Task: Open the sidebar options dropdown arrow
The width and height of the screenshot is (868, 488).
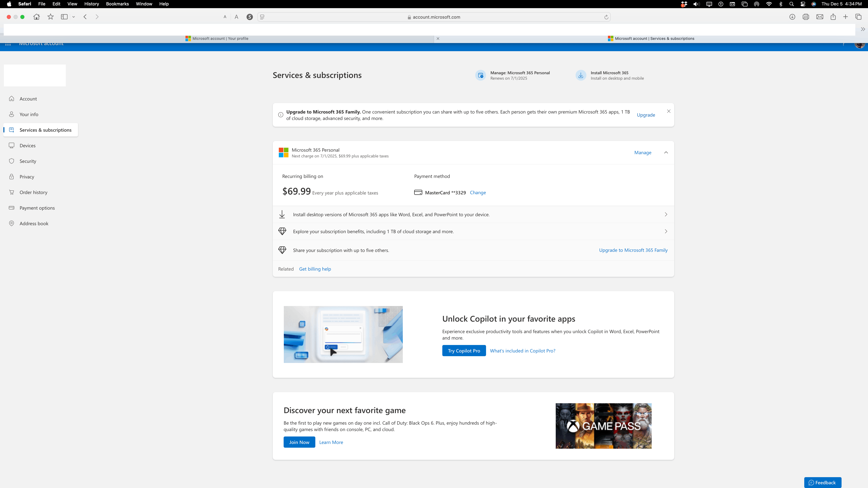Action: coord(73,17)
